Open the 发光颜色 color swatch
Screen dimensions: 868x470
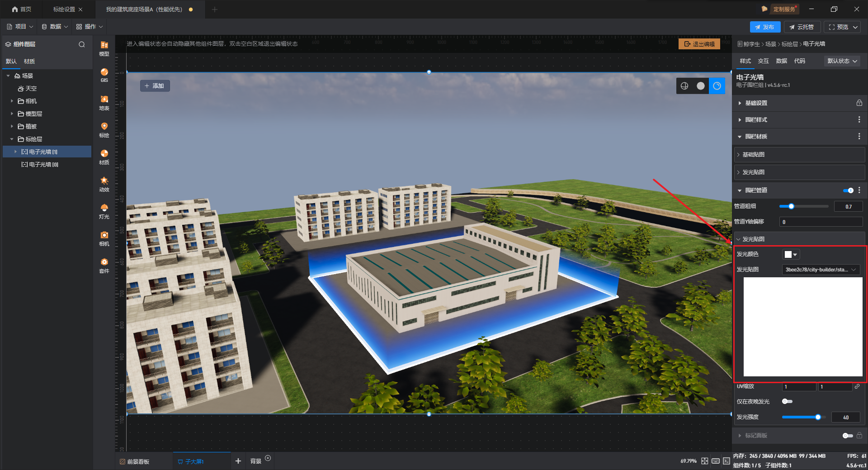coord(791,255)
